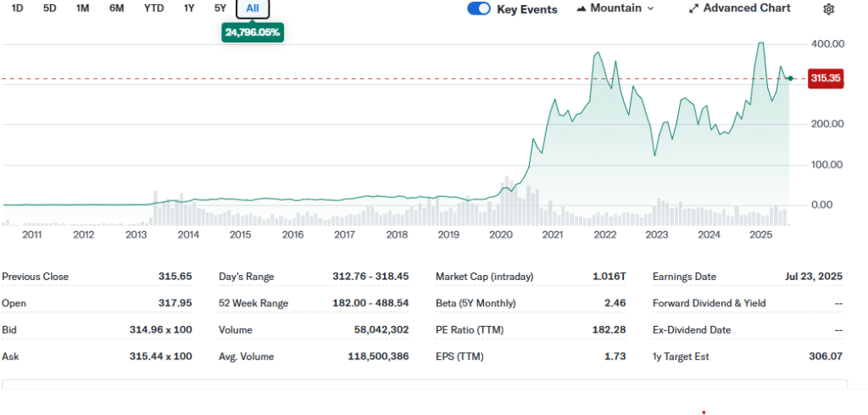Choose the 1Y time range
The height and width of the screenshot is (415, 868).
[188, 8]
